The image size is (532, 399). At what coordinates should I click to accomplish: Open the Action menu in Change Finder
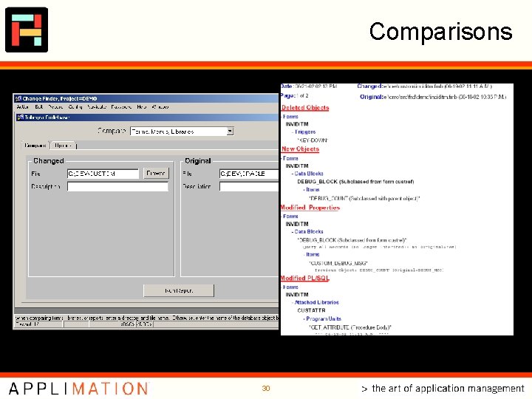tap(23, 107)
